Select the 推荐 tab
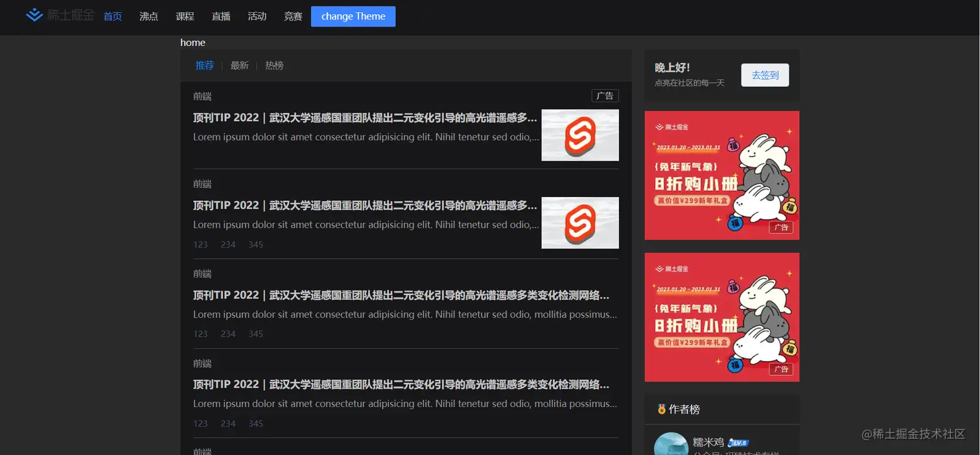 (205, 65)
